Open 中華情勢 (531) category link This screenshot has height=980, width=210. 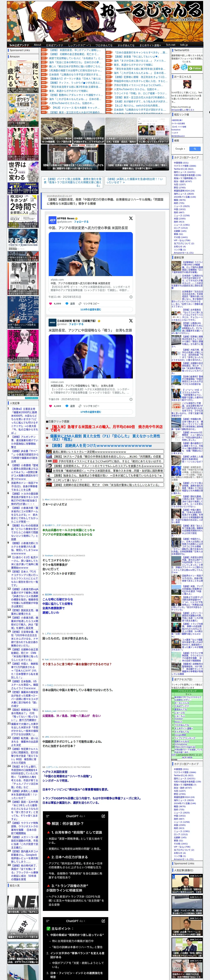coord(181,163)
